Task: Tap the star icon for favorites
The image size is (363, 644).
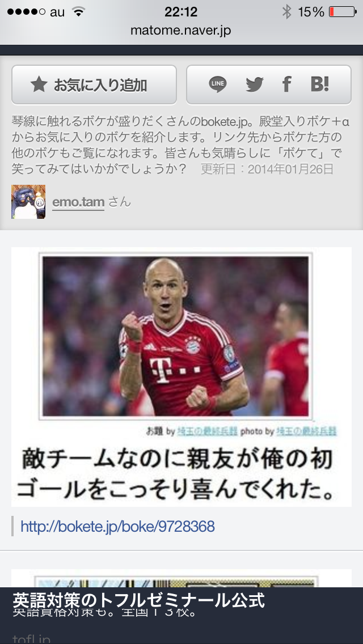Action: [39, 84]
